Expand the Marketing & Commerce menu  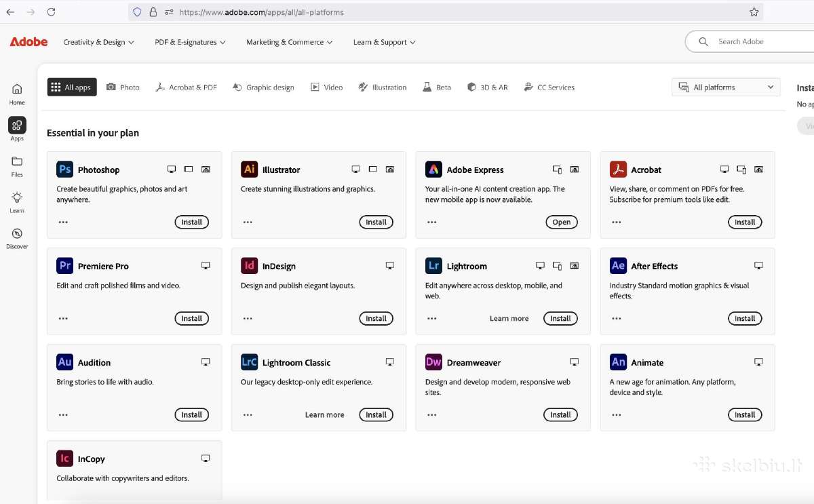(x=290, y=42)
